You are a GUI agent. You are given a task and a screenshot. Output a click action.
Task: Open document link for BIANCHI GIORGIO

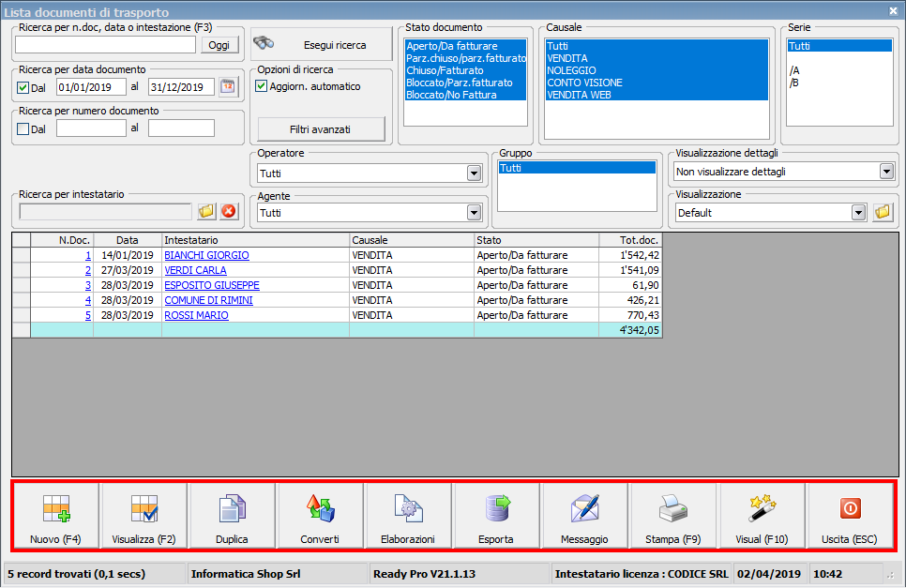206,255
